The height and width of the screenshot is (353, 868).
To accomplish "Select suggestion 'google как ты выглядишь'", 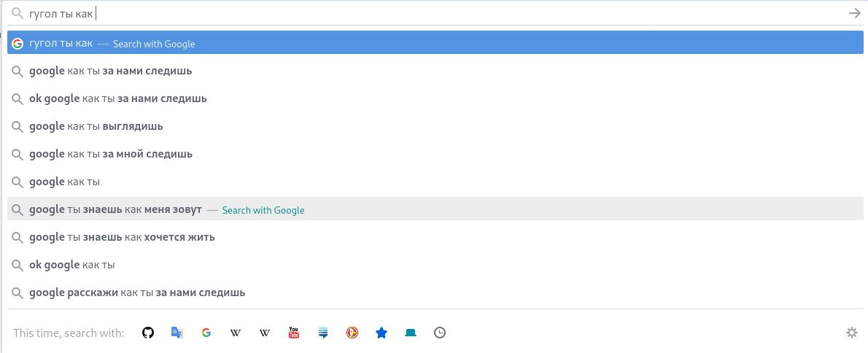I will point(435,127).
